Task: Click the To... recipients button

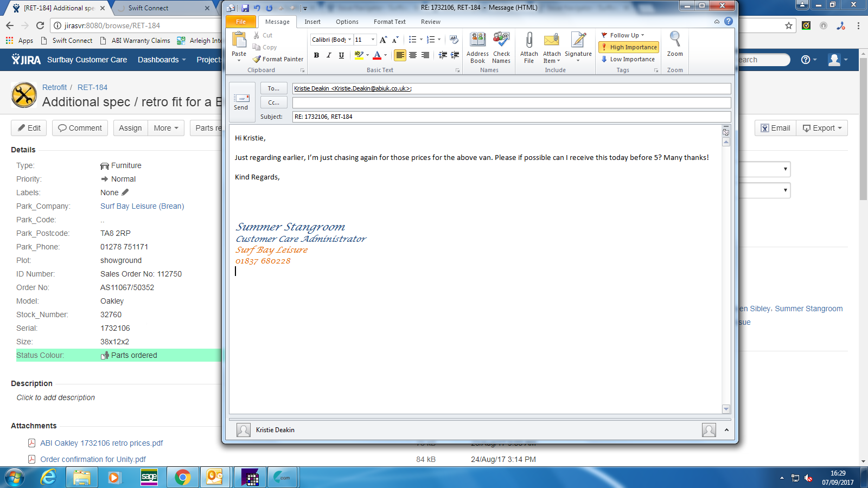Action: click(273, 88)
